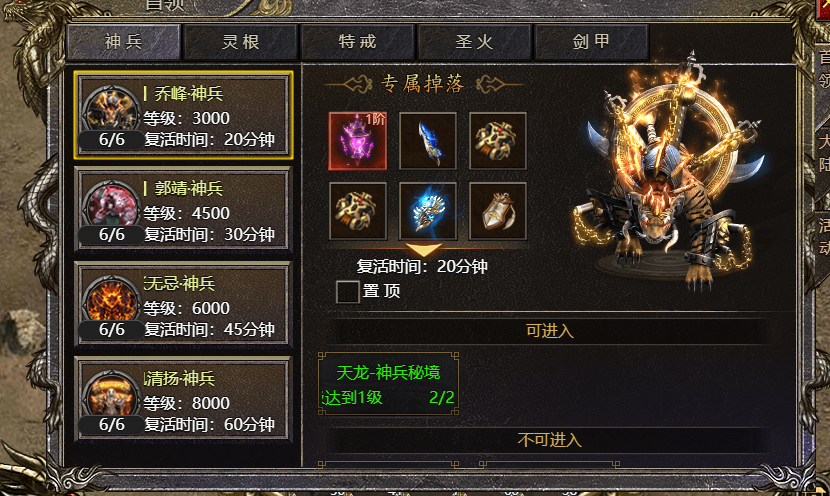
Task: Click the 不可进入 section header
Action: pos(549,440)
